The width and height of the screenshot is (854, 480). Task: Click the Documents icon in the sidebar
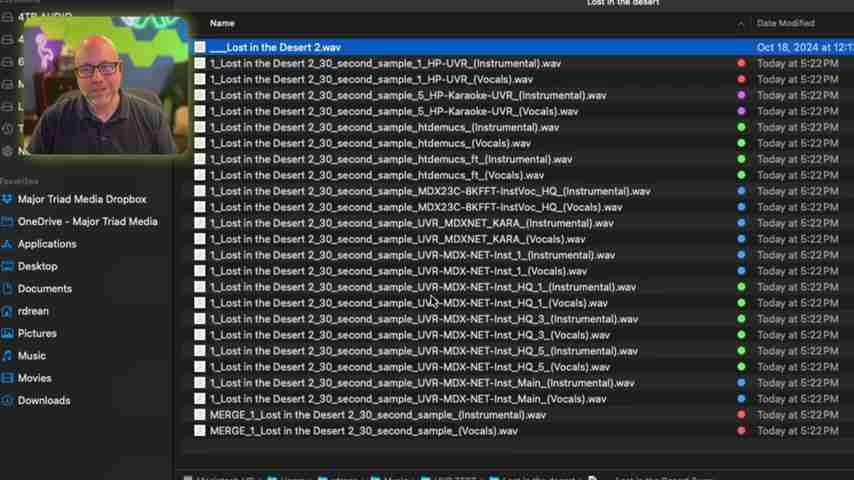click(8, 289)
